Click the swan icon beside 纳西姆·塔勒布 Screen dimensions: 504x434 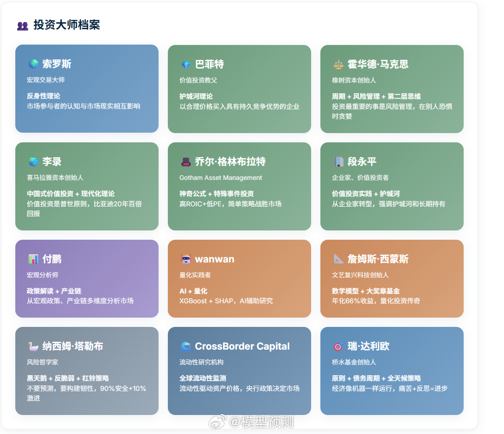tap(32, 346)
